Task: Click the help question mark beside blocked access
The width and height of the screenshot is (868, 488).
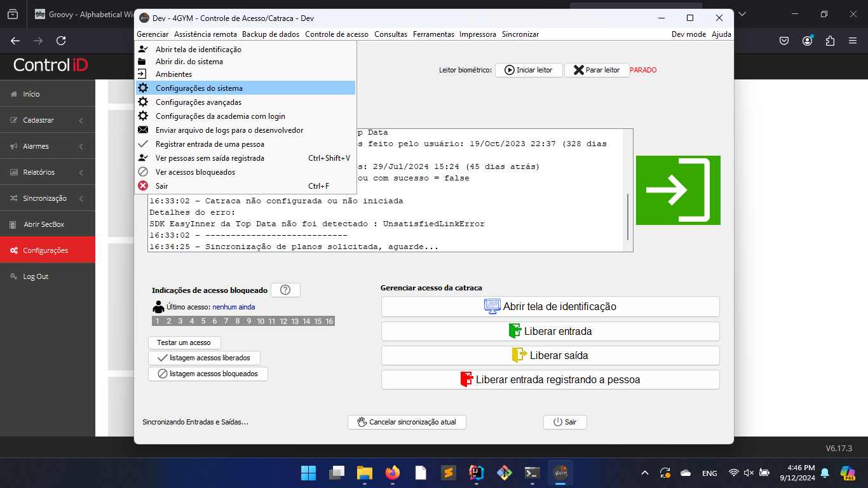Action: (x=285, y=290)
